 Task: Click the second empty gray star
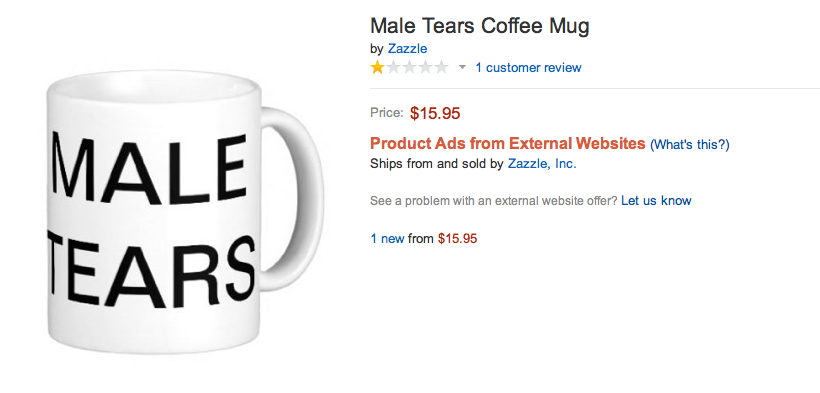pos(393,68)
